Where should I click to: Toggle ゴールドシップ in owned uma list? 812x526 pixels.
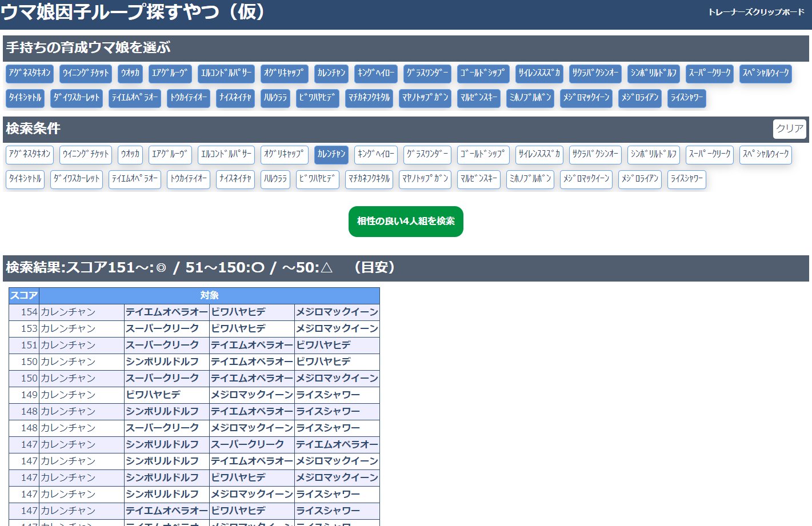point(483,74)
